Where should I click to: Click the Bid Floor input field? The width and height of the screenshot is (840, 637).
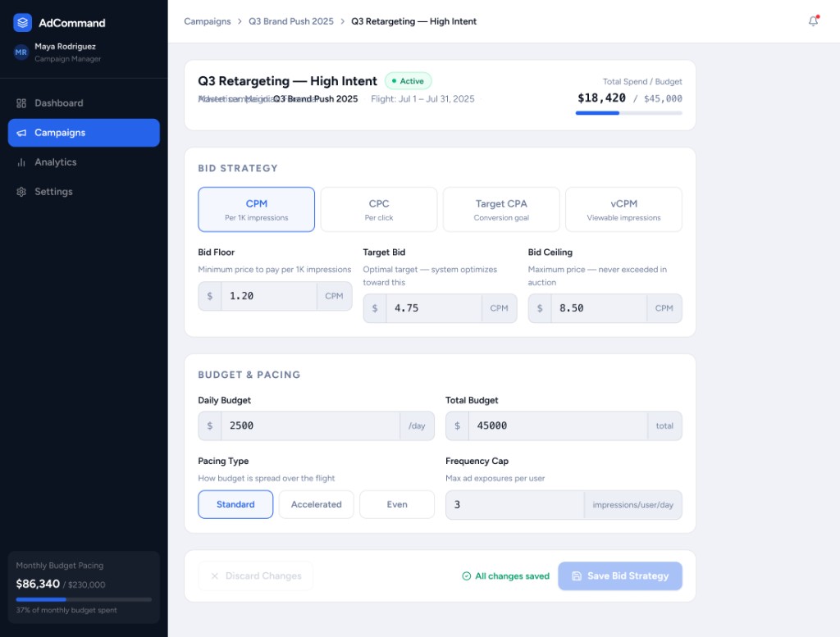[268, 296]
